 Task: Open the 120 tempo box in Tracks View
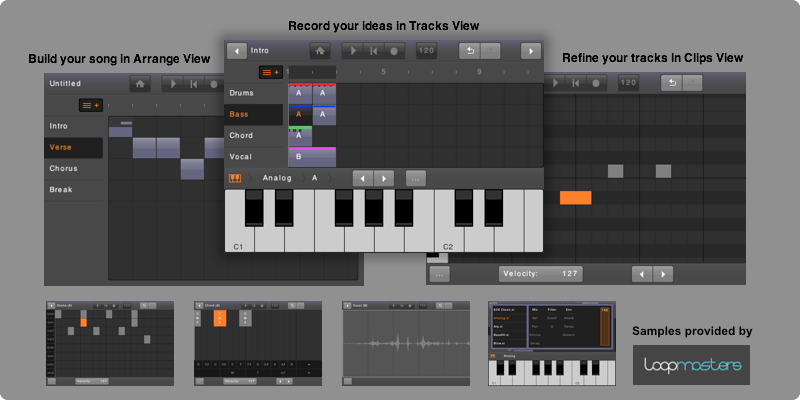[426, 51]
